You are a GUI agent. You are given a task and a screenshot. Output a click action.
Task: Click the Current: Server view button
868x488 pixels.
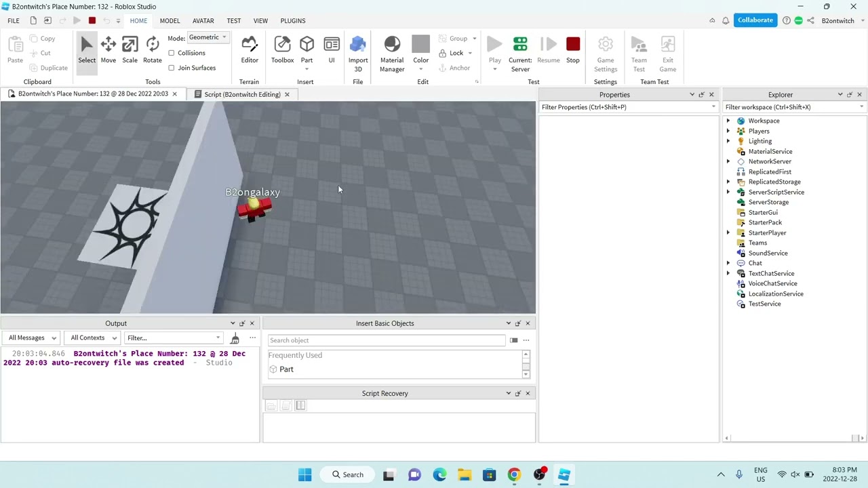point(520,54)
